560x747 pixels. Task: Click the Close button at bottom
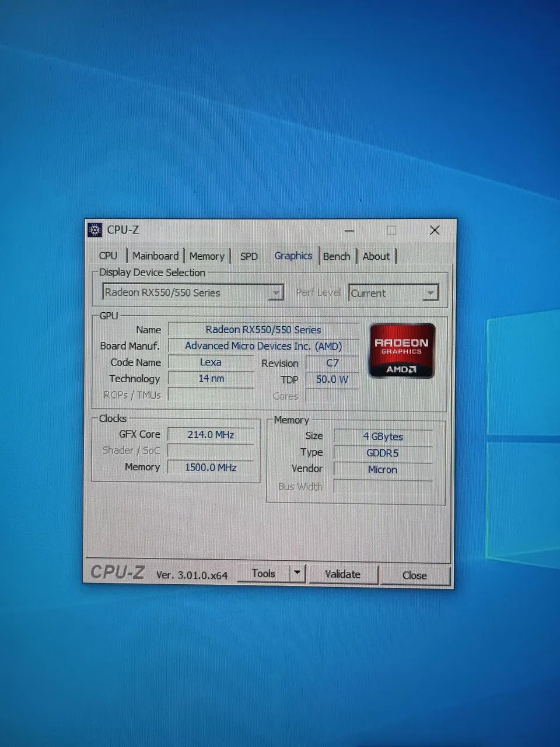[415, 575]
